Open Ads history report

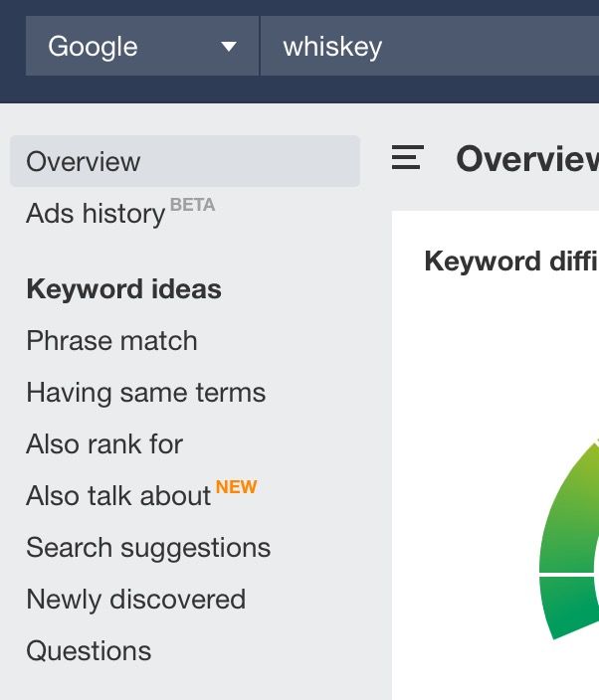(96, 214)
